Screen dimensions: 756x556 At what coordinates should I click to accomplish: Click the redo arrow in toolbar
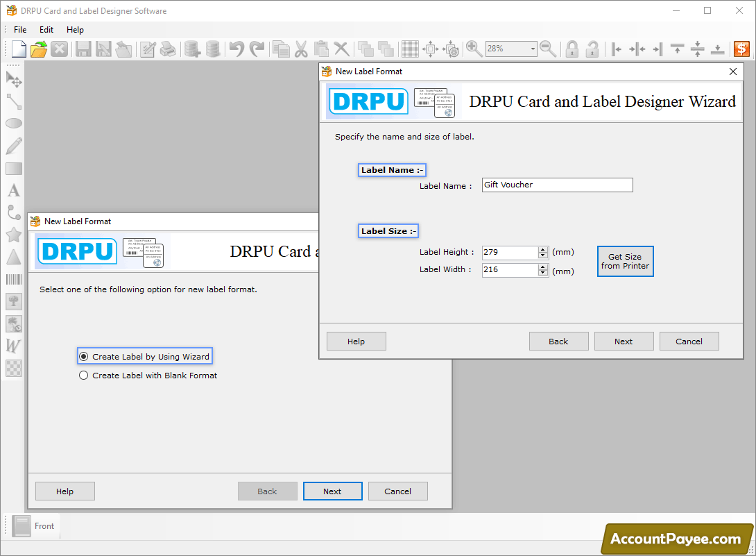(257, 49)
